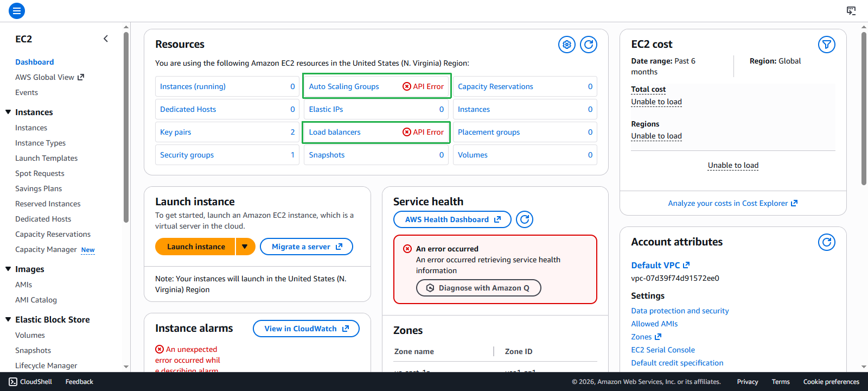Click the API Error icon for Load balancers

click(x=407, y=132)
